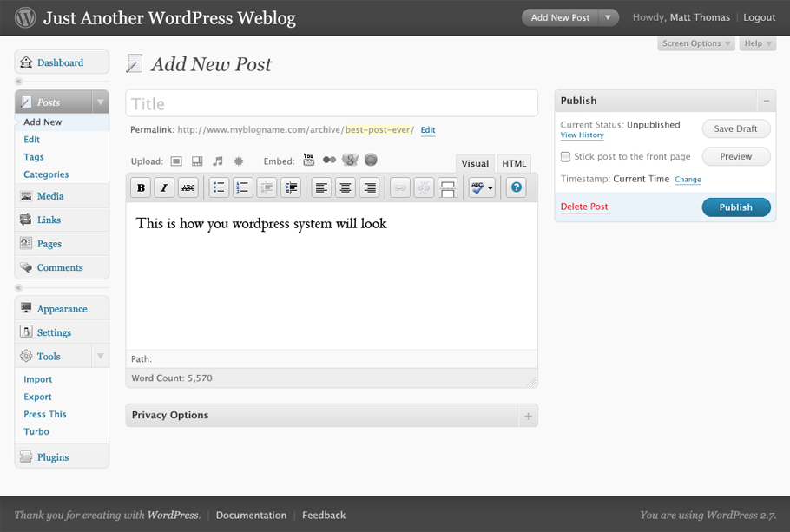Click the Comments speech bubble icon

pos(26,267)
